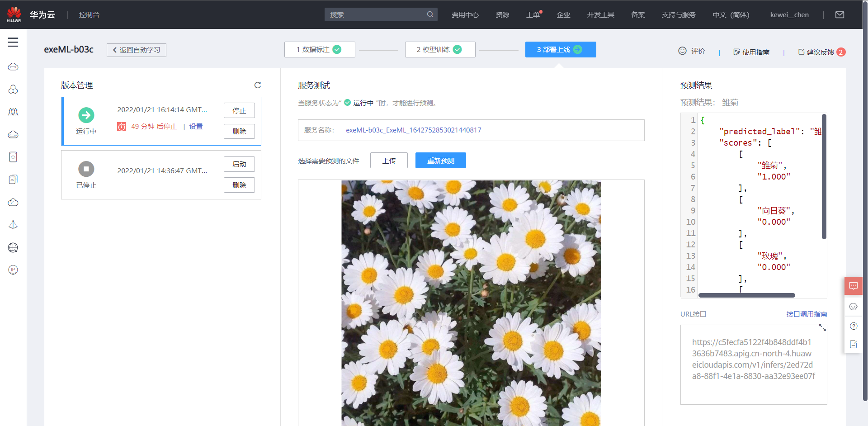The height and width of the screenshot is (426, 868).
Task: Click the help question-mark icon on right edge
Action: click(x=854, y=326)
